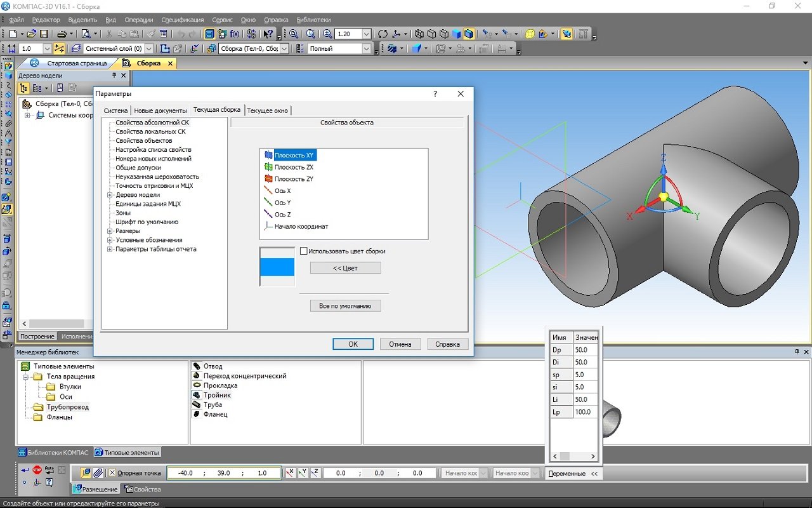
Task: Click the Save document toolbar icon
Action: pyautogui.click(x=44, y=34)
